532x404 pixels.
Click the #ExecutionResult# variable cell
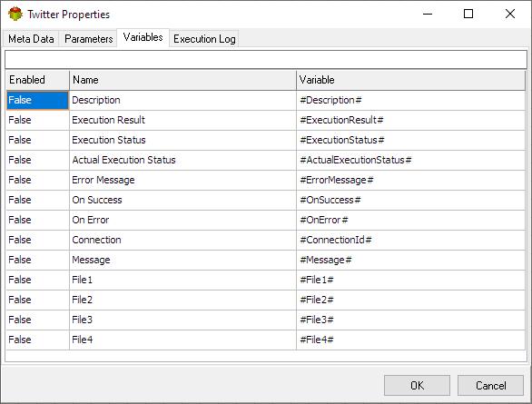pos(411,121)
